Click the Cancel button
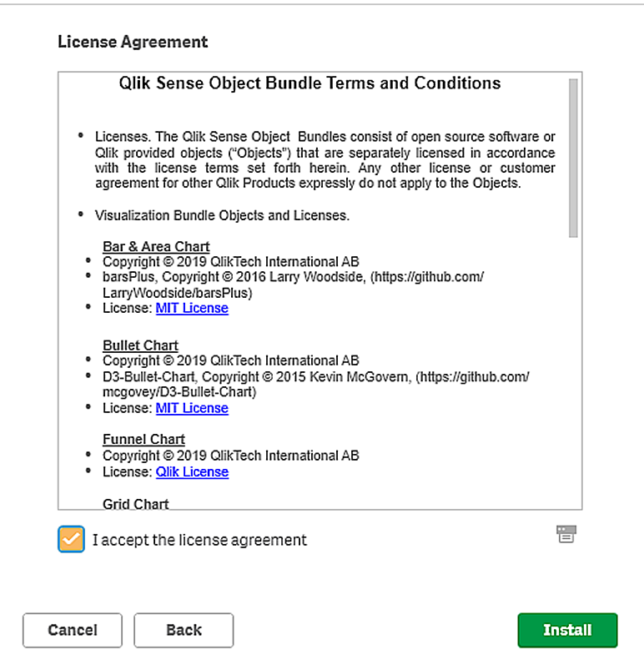 (x=73, y=630)
